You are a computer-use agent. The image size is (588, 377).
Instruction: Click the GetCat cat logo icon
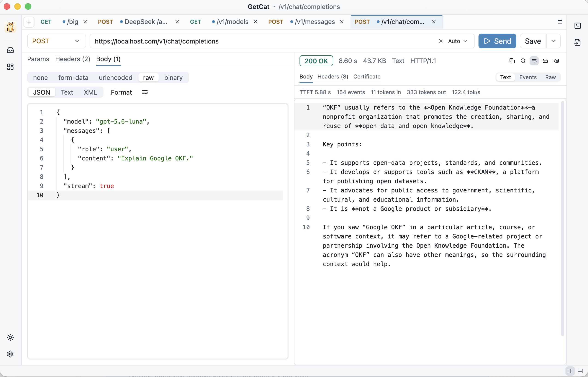pos(10,26)
